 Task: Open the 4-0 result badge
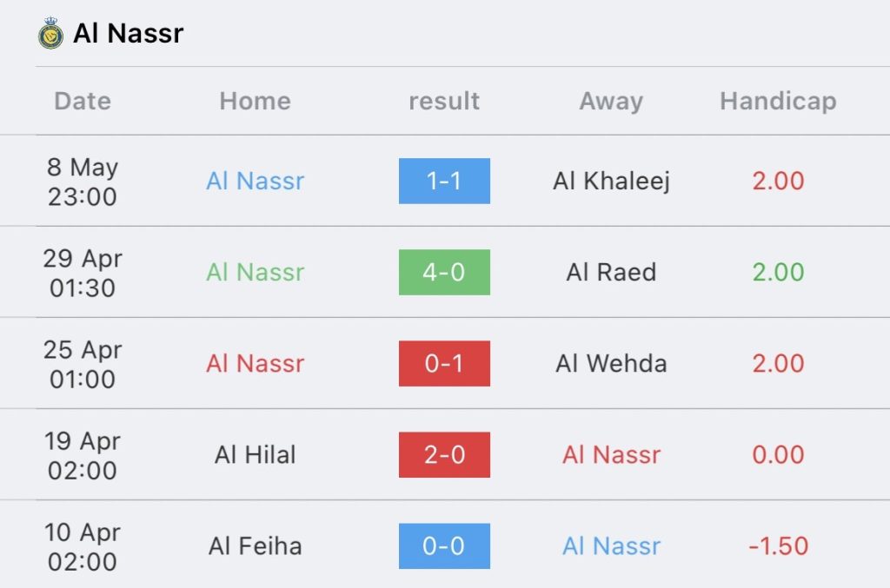click(x=444, y=272)
